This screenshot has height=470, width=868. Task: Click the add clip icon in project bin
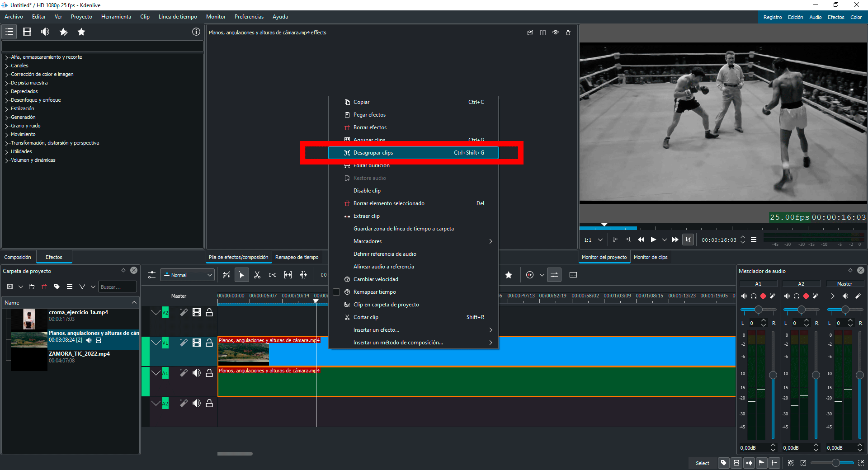click(10, 287)
